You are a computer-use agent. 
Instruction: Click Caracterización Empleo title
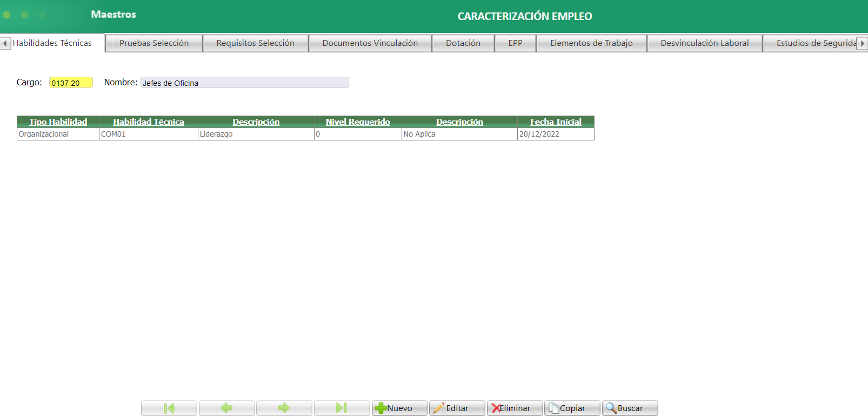(525, 16)
